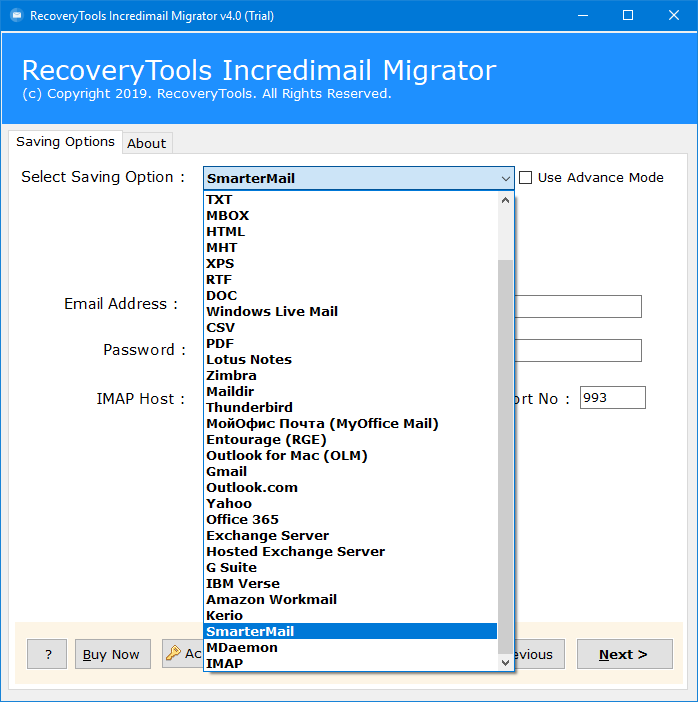Choose MyOffice Mail option
The width and height of the screenshot is (698, 702).
pyautogui.click(x=351, y=424)
